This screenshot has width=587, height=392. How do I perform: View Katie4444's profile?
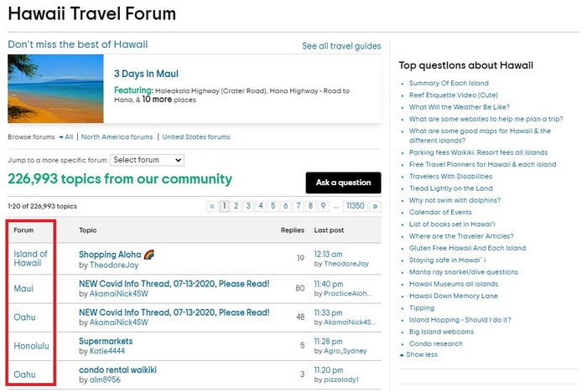(x=107, y=351)
